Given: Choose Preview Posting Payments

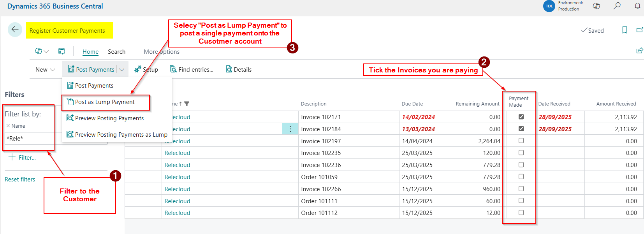Looking at the screenshot, I should (x=109, y=118).
